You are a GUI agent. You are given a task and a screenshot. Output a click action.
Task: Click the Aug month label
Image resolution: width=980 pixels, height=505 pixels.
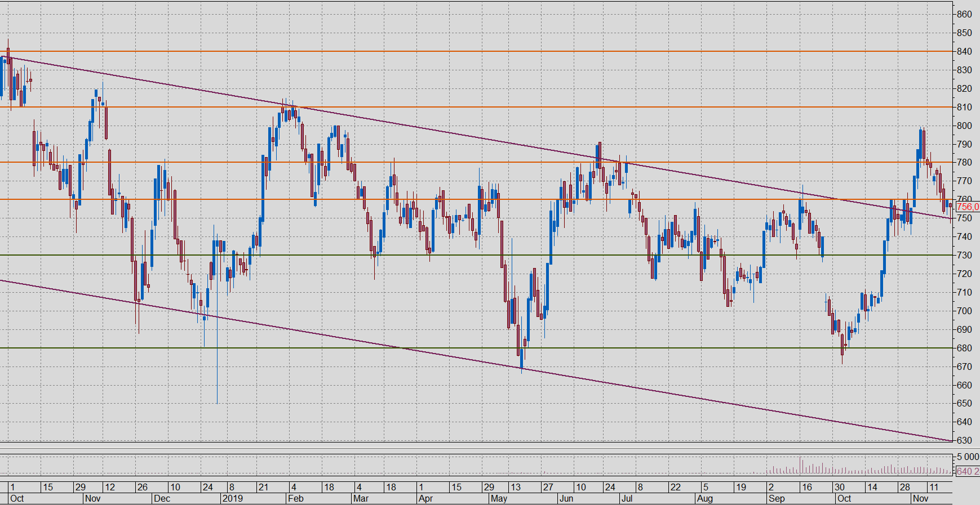[705, 498]
